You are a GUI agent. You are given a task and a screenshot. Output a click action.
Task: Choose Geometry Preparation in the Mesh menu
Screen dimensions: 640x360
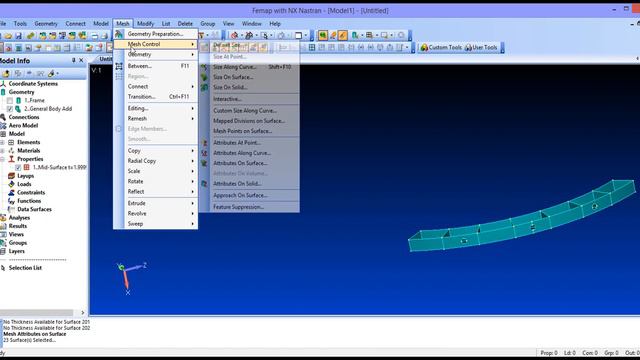(x=155, y=34)
